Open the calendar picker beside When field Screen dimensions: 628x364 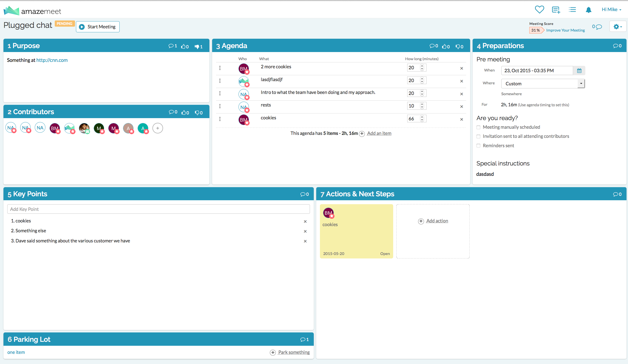pos(579,71)
